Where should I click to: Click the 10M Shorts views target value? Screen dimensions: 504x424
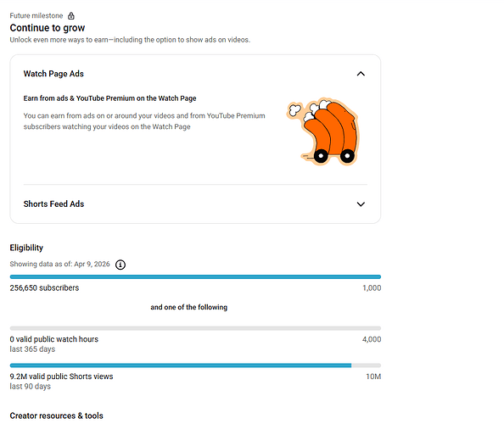point(373,377)
